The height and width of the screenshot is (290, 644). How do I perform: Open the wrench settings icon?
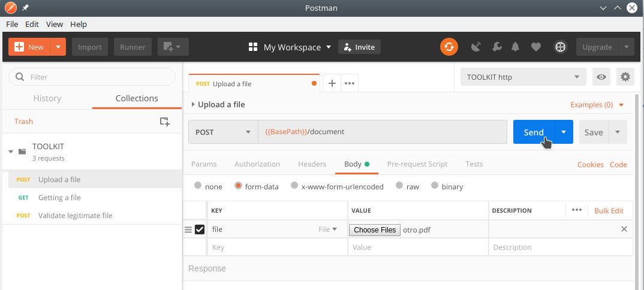pos(496,47)
